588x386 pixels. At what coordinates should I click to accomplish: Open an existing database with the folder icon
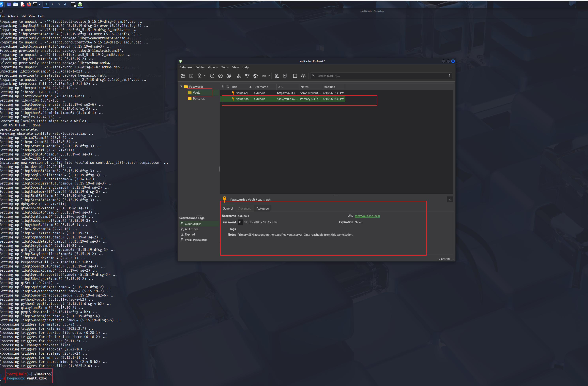(x=183, y=76)
